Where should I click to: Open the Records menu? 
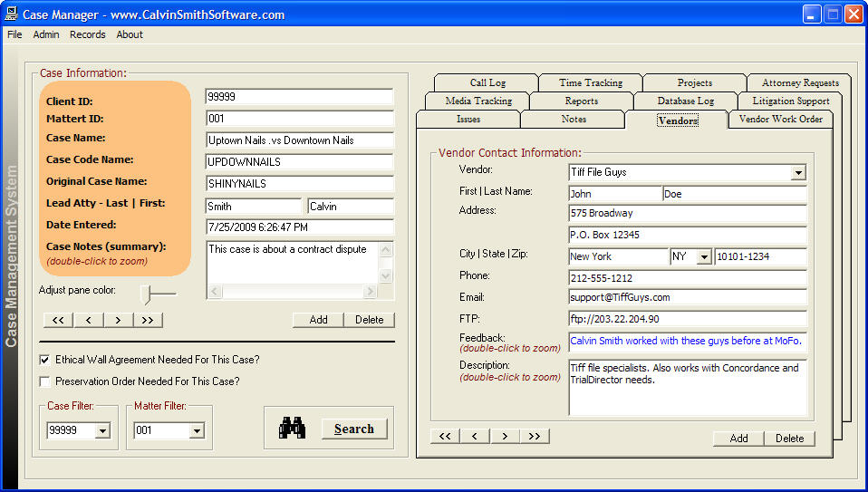click(88, 34)
